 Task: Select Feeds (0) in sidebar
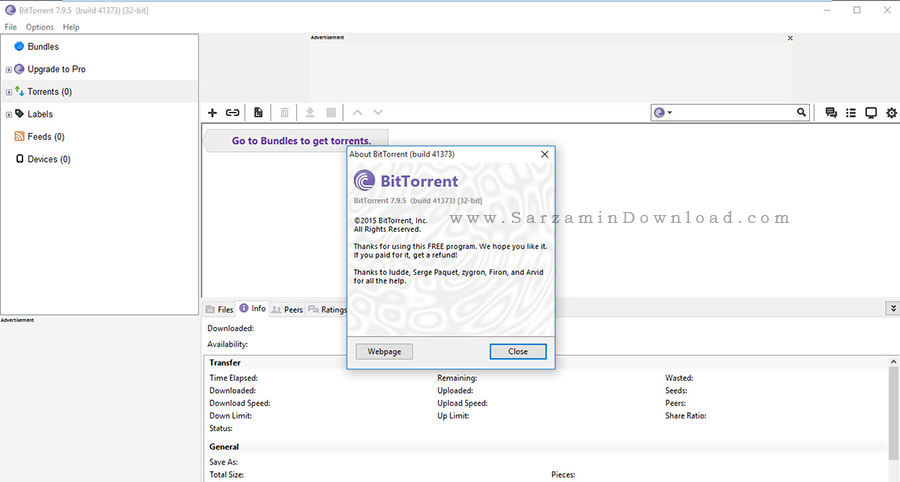click(46, 136)
